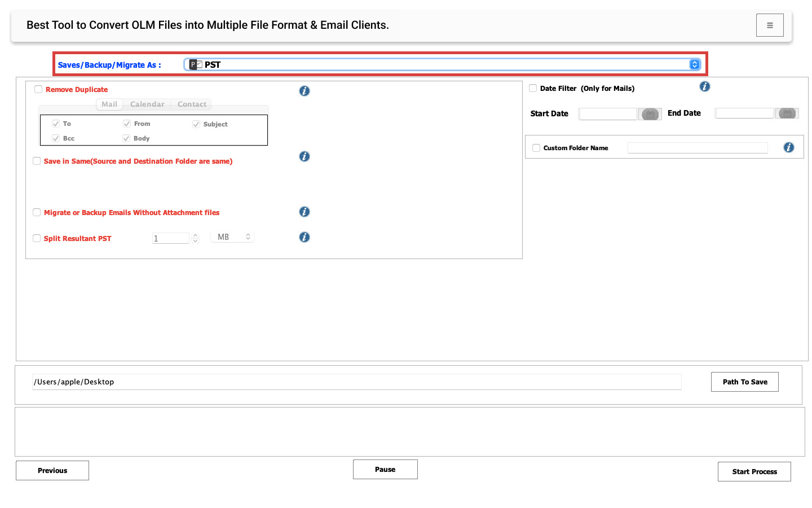Enable the Remove Duplicate checkbox
The width and height of the screenshot is (812, 508).
click(x=38, y=89)
